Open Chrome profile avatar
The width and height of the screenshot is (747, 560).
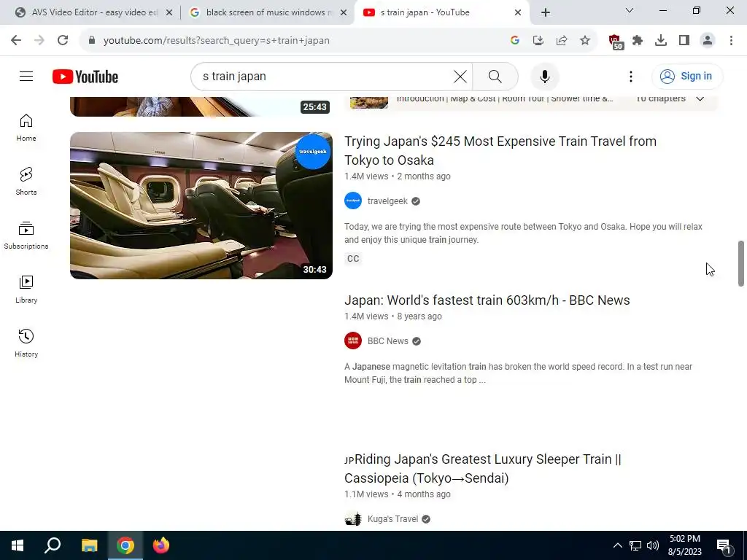click(x=708, y=41)
